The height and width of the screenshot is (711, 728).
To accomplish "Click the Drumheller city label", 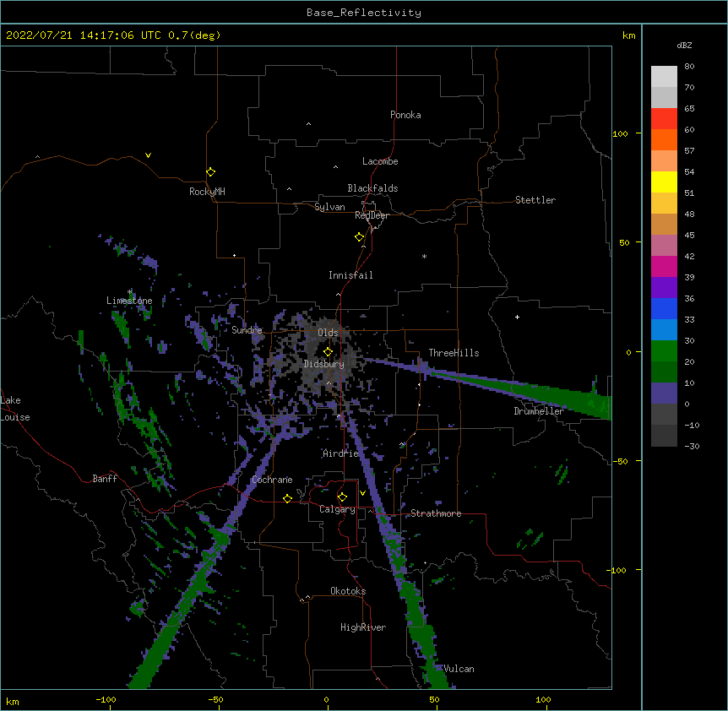I will click(539, 411).
